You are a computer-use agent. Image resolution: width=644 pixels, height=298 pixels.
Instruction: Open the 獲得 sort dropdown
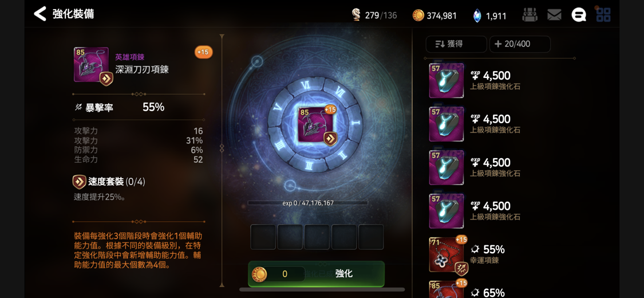(x=456, y=44)
